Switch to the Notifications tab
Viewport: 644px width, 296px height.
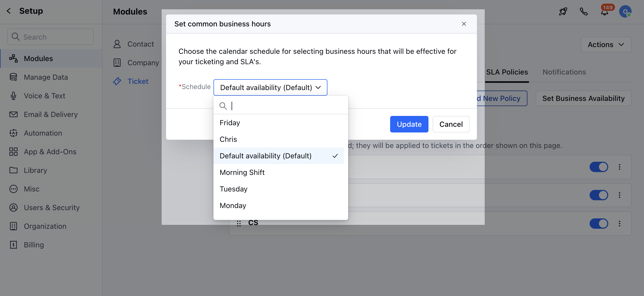(564, 72)
